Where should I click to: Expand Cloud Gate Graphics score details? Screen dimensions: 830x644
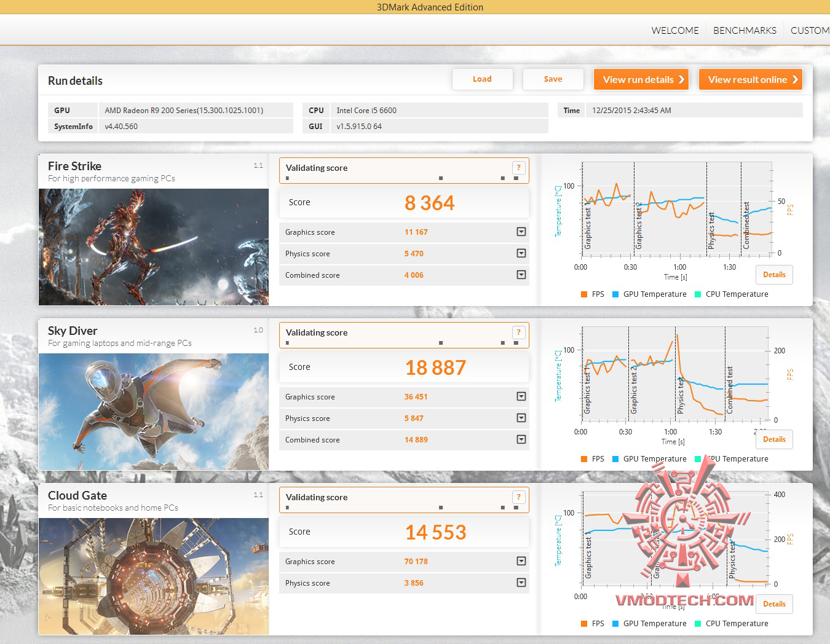coord(521,561)
